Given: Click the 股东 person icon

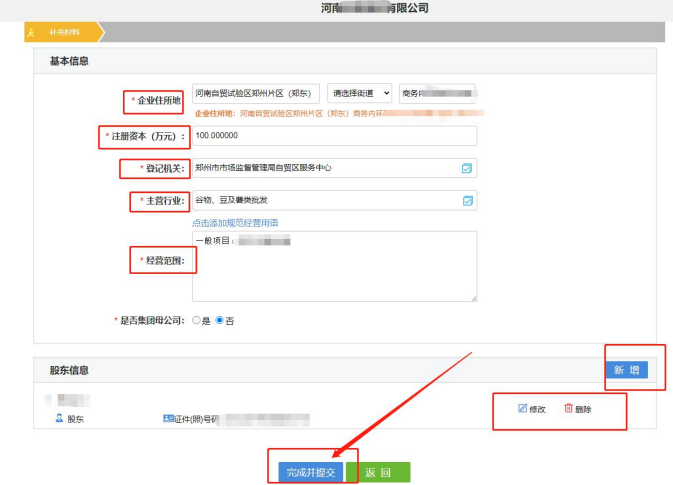Looking at the screenshot, I should click(59, 418).
